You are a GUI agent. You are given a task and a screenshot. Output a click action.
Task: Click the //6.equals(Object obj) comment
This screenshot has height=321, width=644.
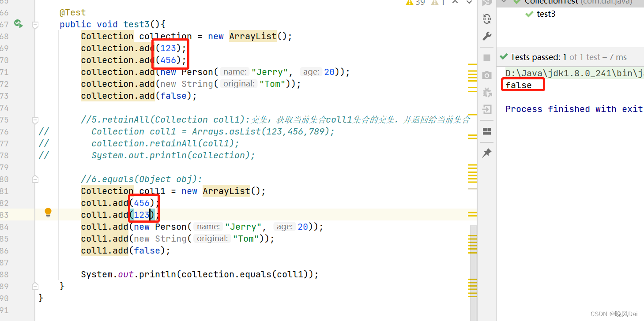(142, 179)
